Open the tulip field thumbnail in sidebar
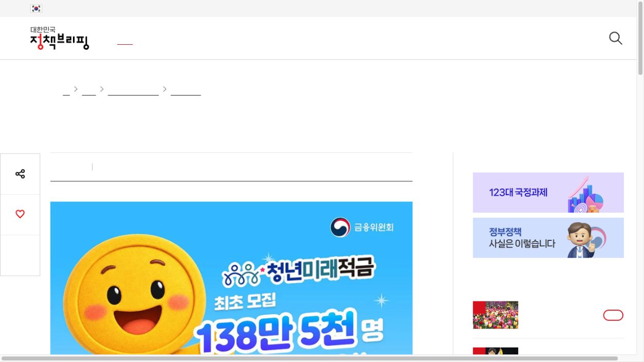This screenshot has width=644, height=362. [495, 315]
